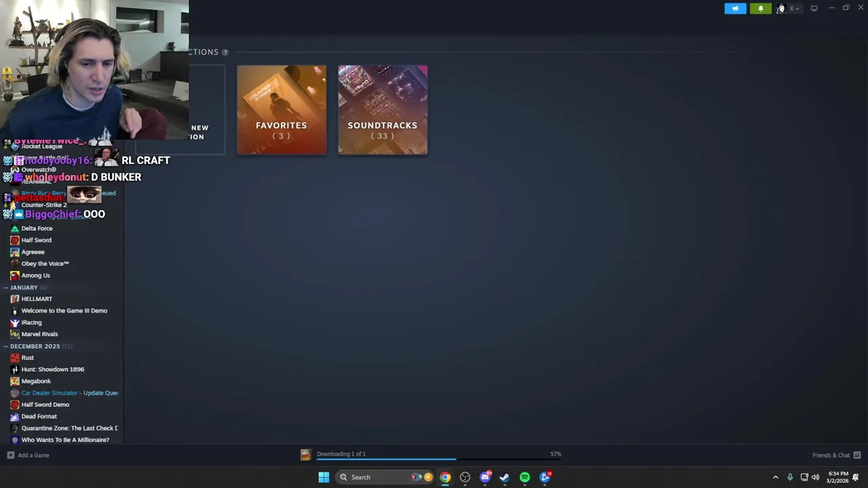Select Agreeee in library list

point(33,251)
